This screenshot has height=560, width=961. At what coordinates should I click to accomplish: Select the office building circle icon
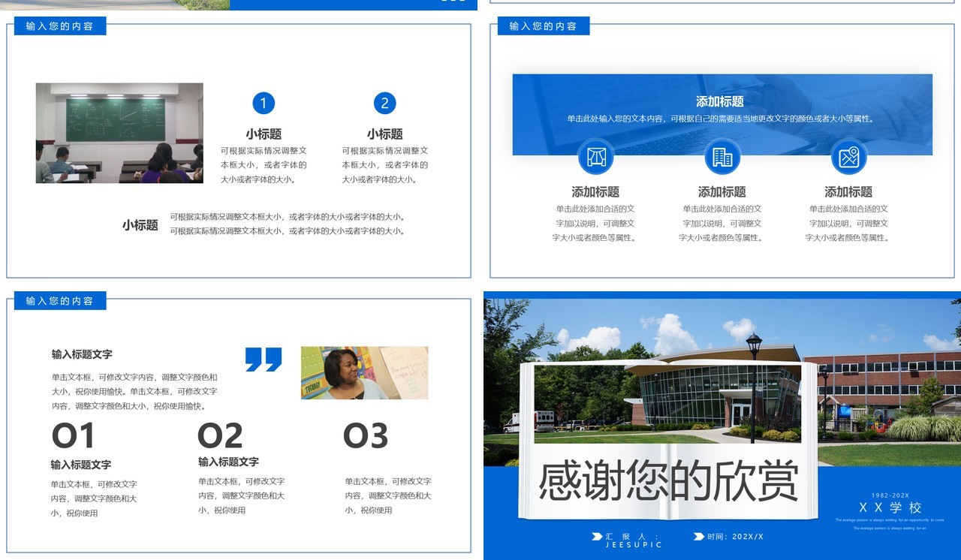coord(722,157)
